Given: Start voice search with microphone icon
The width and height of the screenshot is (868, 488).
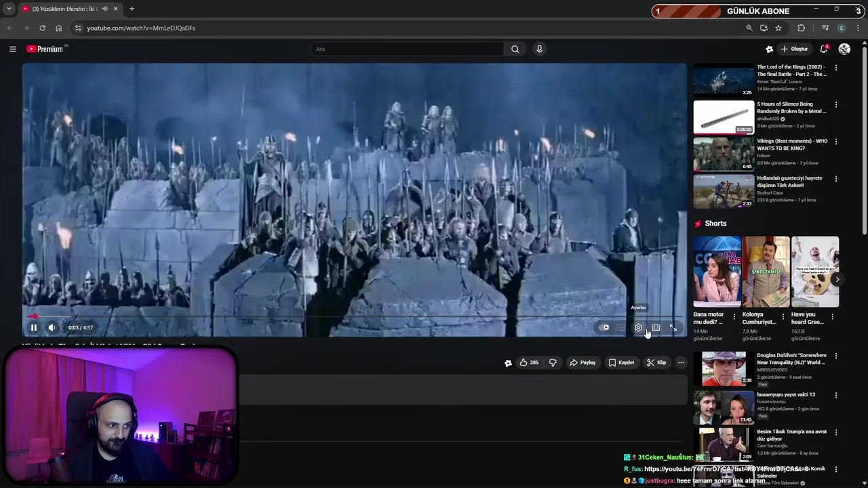Looking at the screenshot, I should [539, 49].
